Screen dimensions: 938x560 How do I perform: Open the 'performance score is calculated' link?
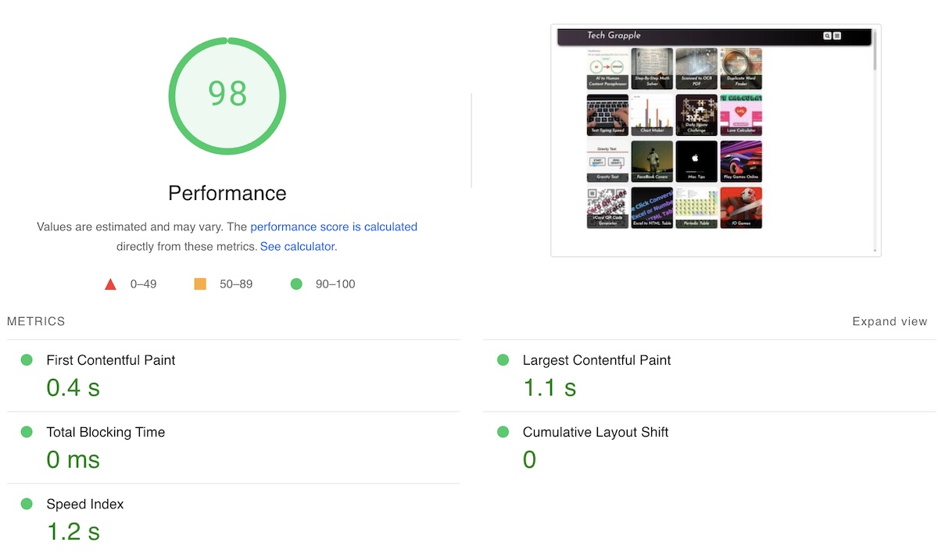click(x=334, y=226)
